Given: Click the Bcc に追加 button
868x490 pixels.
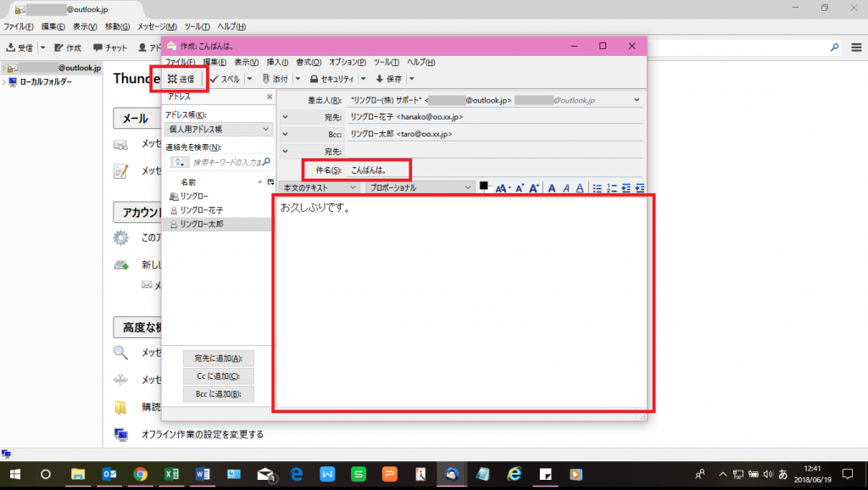Looking at the screenshot, I should [x=219, y=393].
